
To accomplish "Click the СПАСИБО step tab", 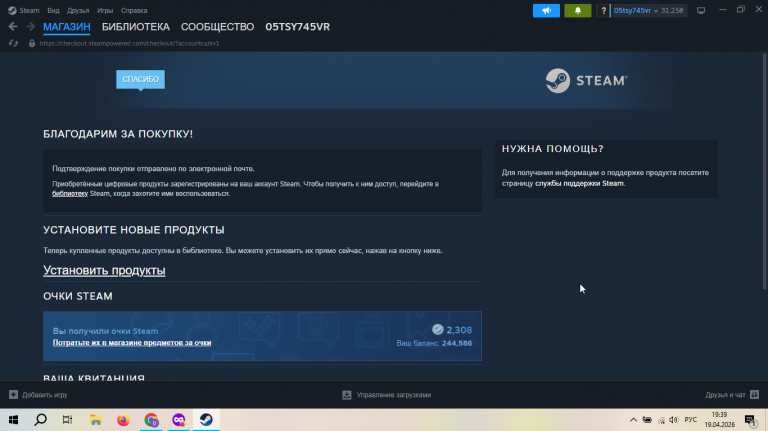I will 141,79.
